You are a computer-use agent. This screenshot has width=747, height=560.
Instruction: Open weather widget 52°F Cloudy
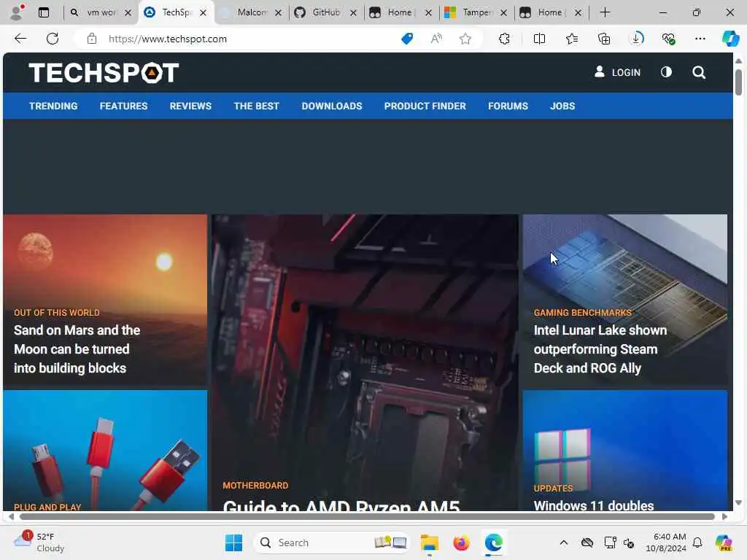pyautogui.click(x=39, y=542)
